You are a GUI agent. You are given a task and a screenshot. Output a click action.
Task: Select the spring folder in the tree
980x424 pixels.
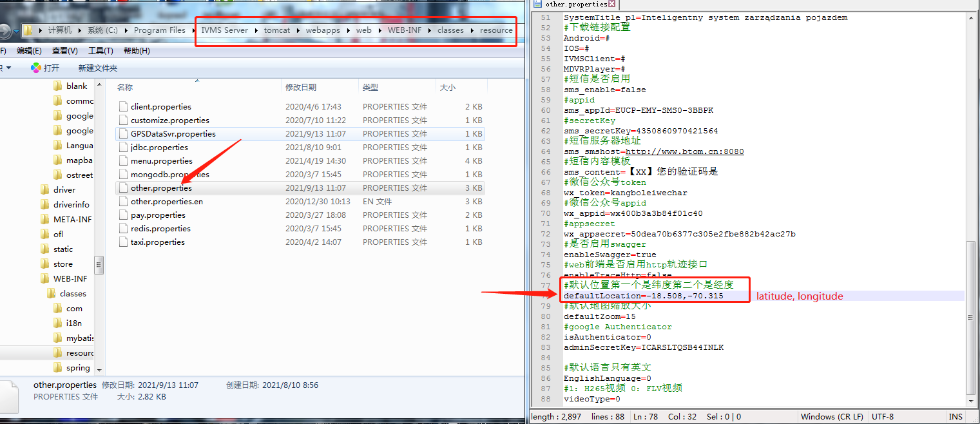[x=72, y=367]
